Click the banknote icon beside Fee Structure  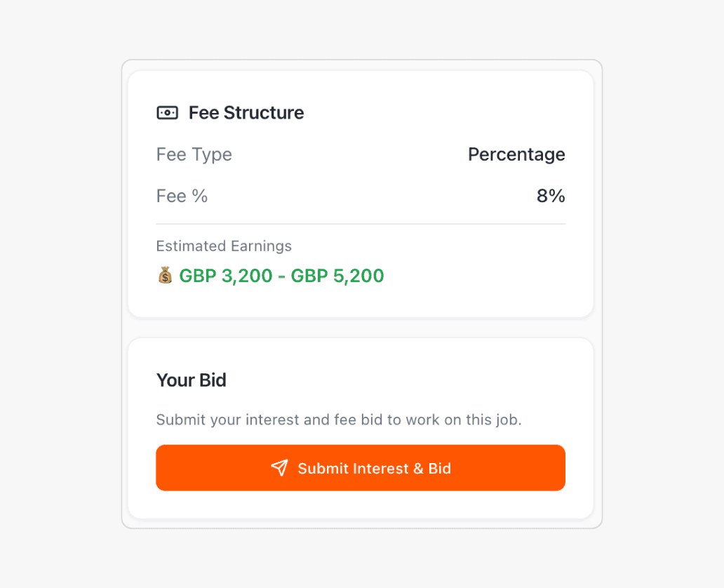click(167, 113)
